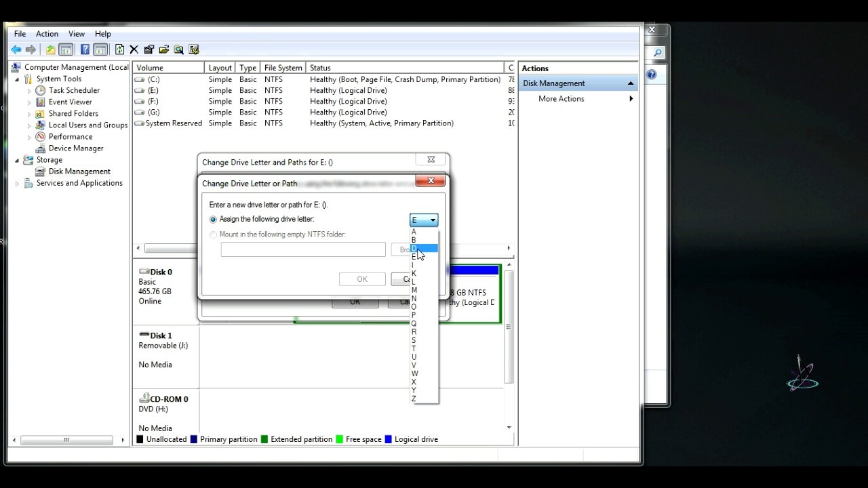Screen dimensions: 868x488
Task: Click the Up one level folder icon
Action: [x=50, y=49]
